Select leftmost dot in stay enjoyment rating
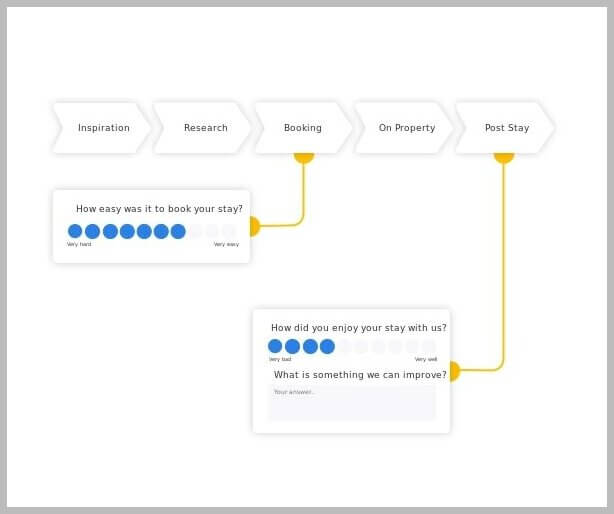Viewport: 614px width, 514px height. coord(275,346)
